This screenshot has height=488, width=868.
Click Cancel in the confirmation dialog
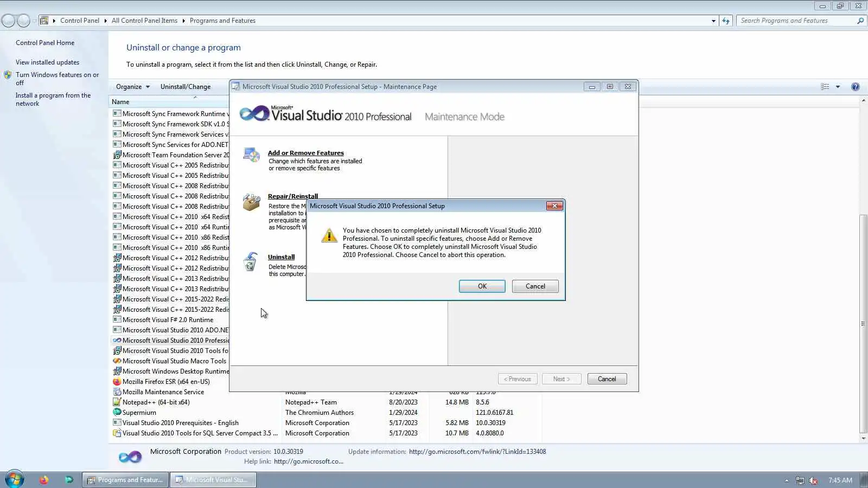point(535,286)
